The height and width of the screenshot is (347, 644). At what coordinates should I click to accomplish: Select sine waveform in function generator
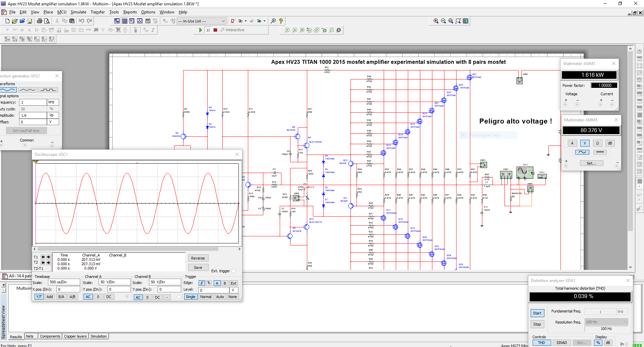(x=8, y=90)
